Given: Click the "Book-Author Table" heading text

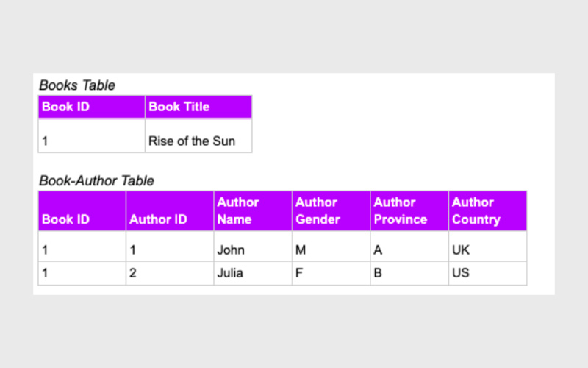Looking at the screenshot, I should [96, 181].
